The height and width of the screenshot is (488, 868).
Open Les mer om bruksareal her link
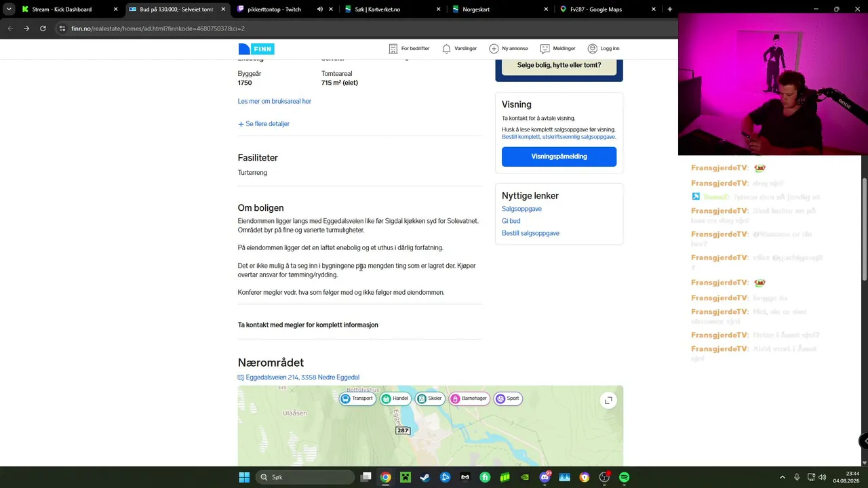pos(275,102)
